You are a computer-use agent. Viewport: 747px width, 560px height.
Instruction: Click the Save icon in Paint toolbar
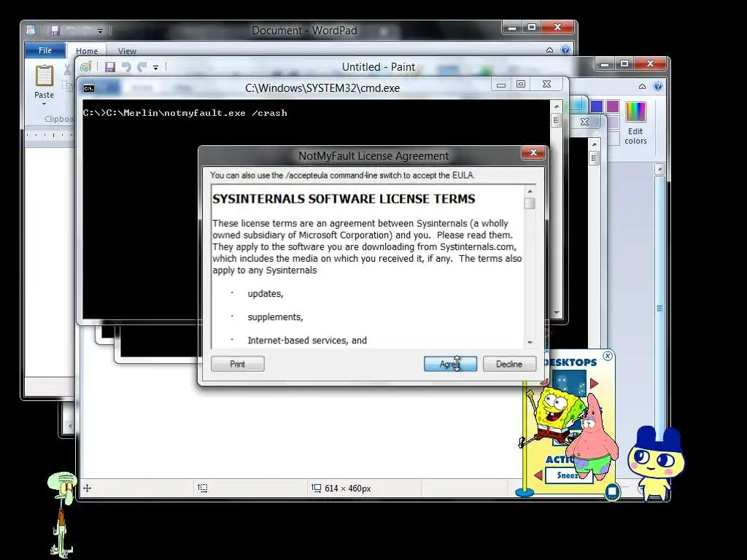click(110, 67)
